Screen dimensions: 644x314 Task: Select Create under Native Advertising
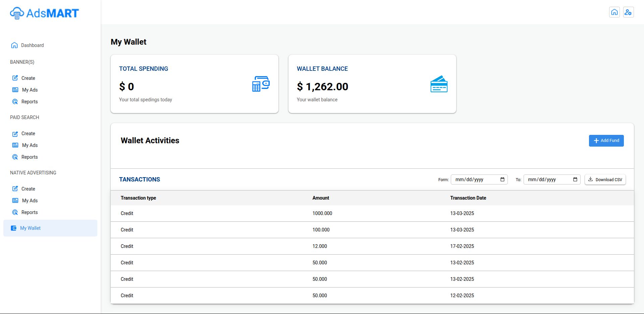[x=28, y=189]
